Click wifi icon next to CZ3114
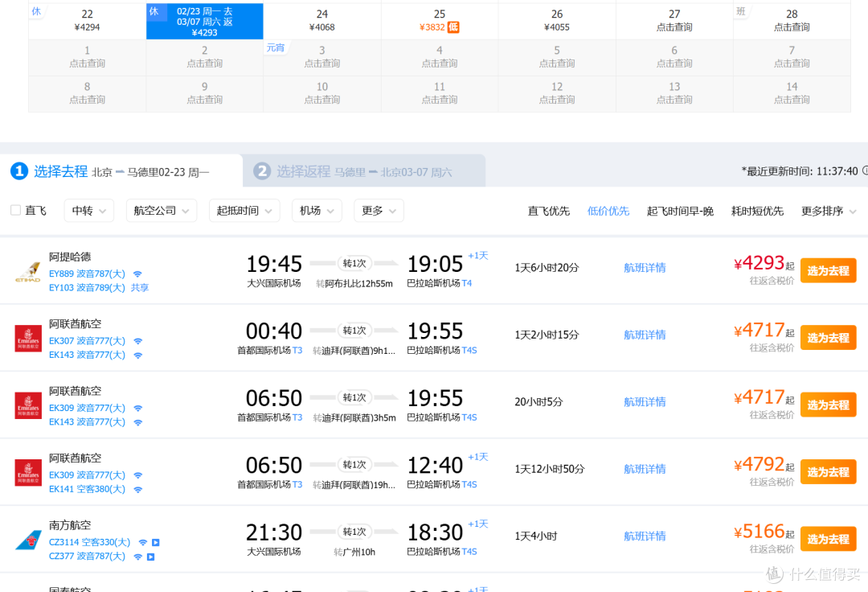The width and height of the screenshot is (868, 592). coord(143,542)
